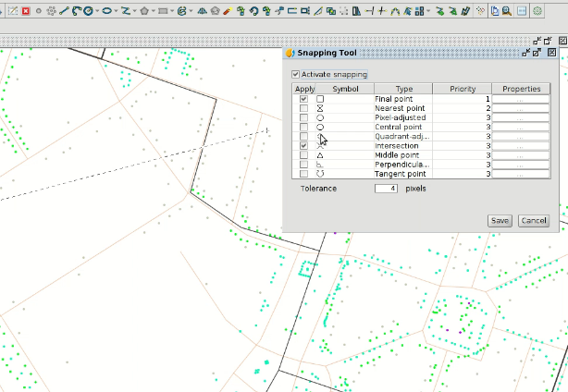This screenshot has width=568, height=392.
Task: Click the Priority column header
Action: pos(463,89)
